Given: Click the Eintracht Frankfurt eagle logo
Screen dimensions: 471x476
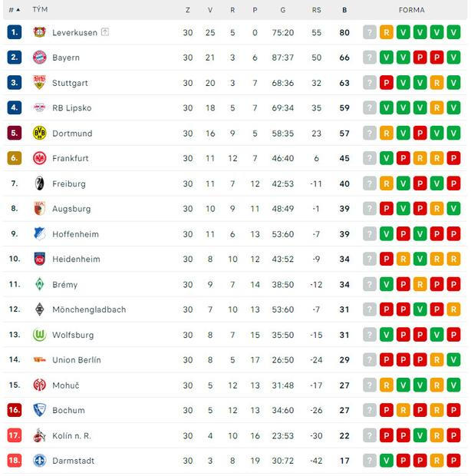Looking at the screenshot, I should click(40, 158).
